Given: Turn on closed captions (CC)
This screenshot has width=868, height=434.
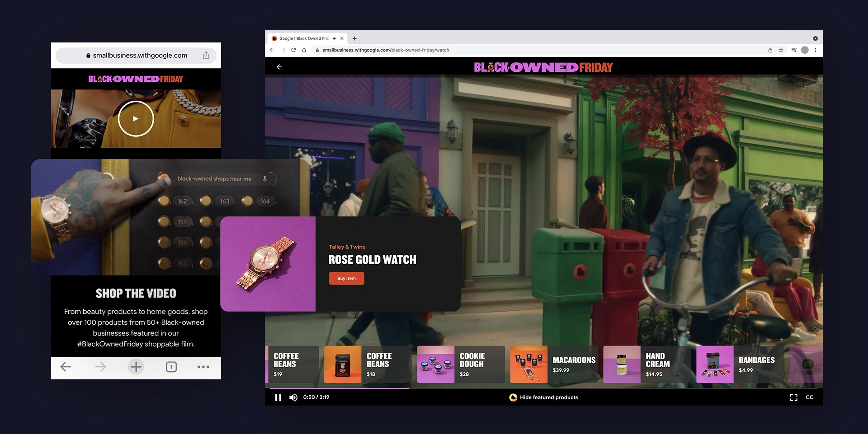Looking at the screenshot, I should (x=810, y=397).
